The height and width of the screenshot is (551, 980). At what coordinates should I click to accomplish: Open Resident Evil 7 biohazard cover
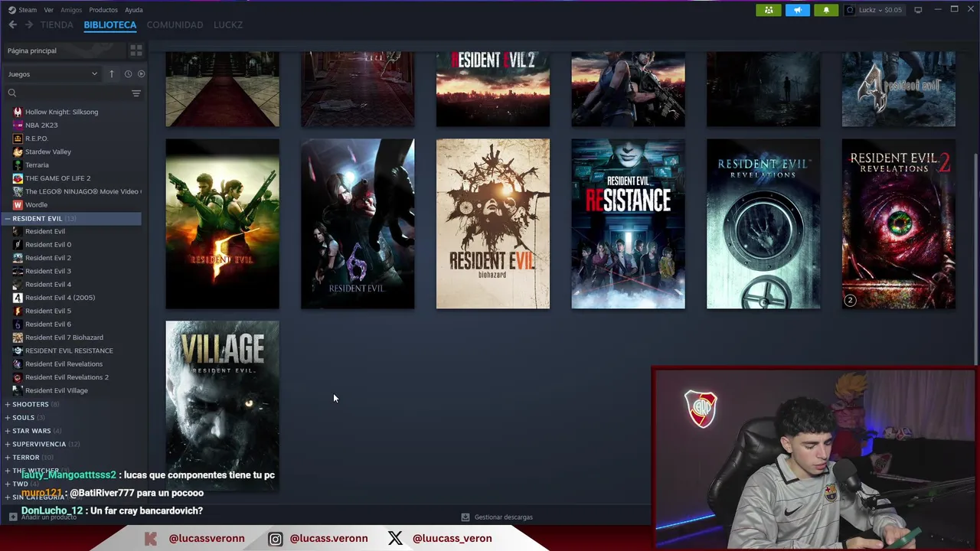(x=493, y=223)
